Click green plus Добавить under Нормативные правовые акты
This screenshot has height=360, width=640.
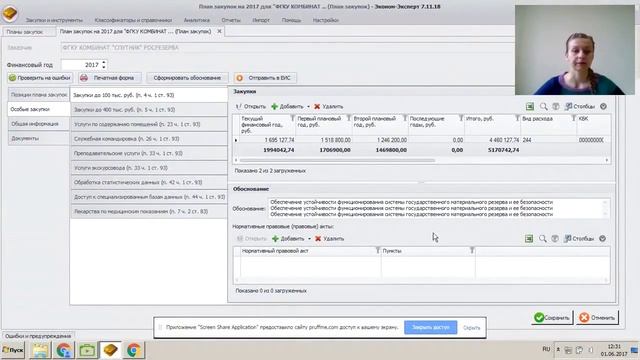pyautogui.click(x=288, y=239)
